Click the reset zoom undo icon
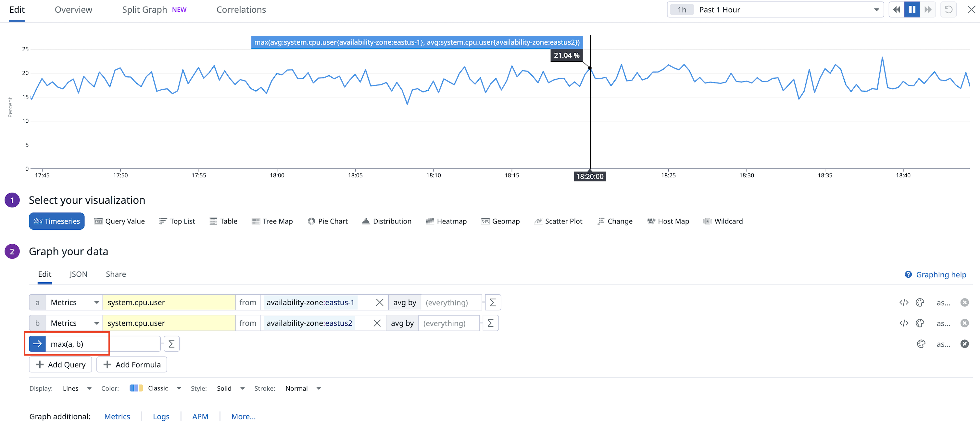Image resolution: width=980 pixels, height=432 pixels. click(x=949, y=10)
